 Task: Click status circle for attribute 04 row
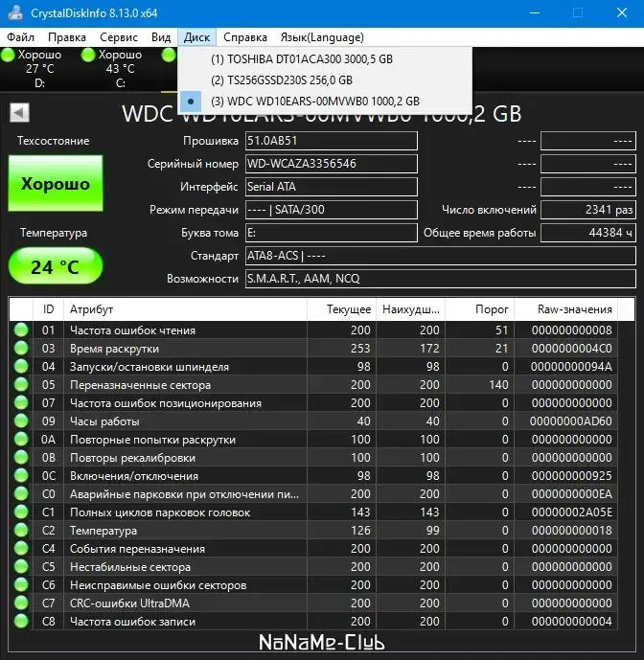(21, 366)
